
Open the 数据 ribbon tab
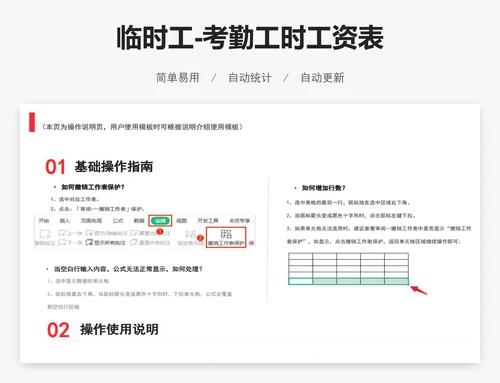point(139,221)
